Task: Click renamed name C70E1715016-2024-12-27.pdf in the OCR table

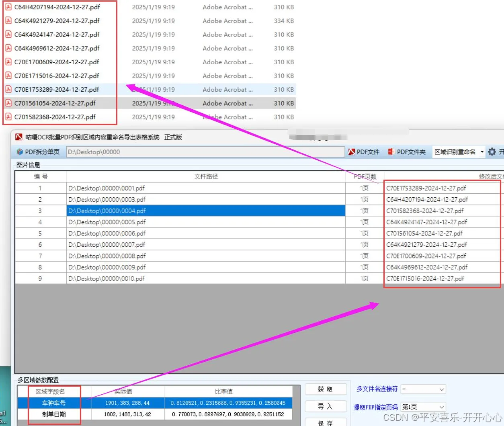Action: 425,278
